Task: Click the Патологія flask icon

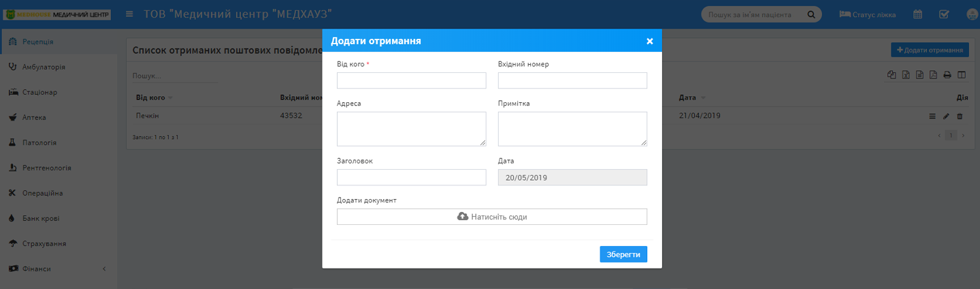Action: click(12, 142)
